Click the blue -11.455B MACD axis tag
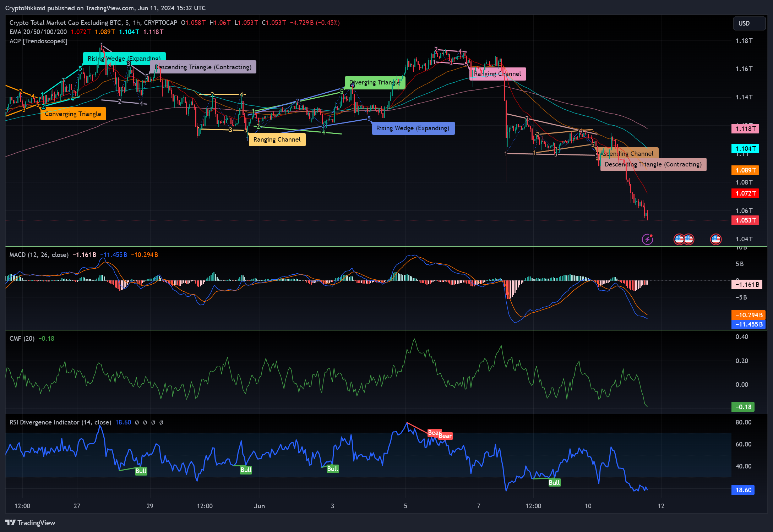Screen dimensions: 773x532 tap(748, 324)
